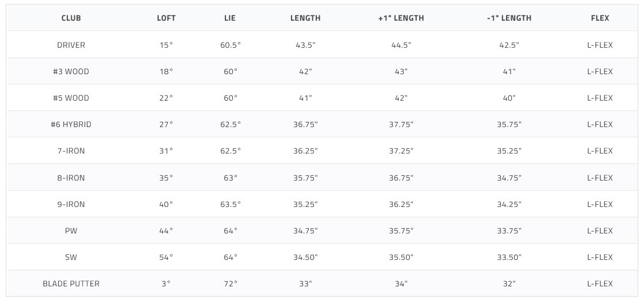Click the -1" LENGTH column header
The image size is (644, 299).
click(509, 18)
